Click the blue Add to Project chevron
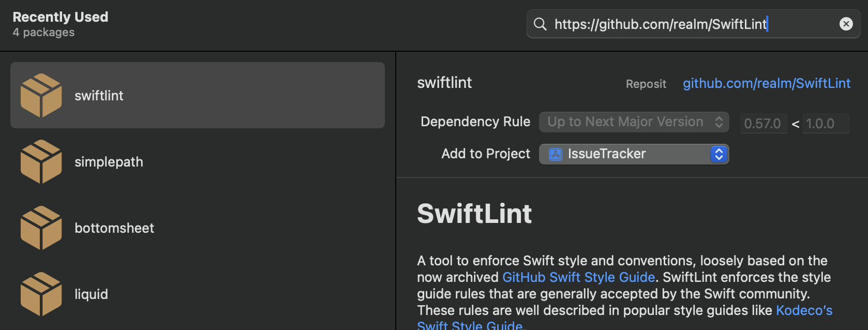The image size is (868, 330). [719, 154]
